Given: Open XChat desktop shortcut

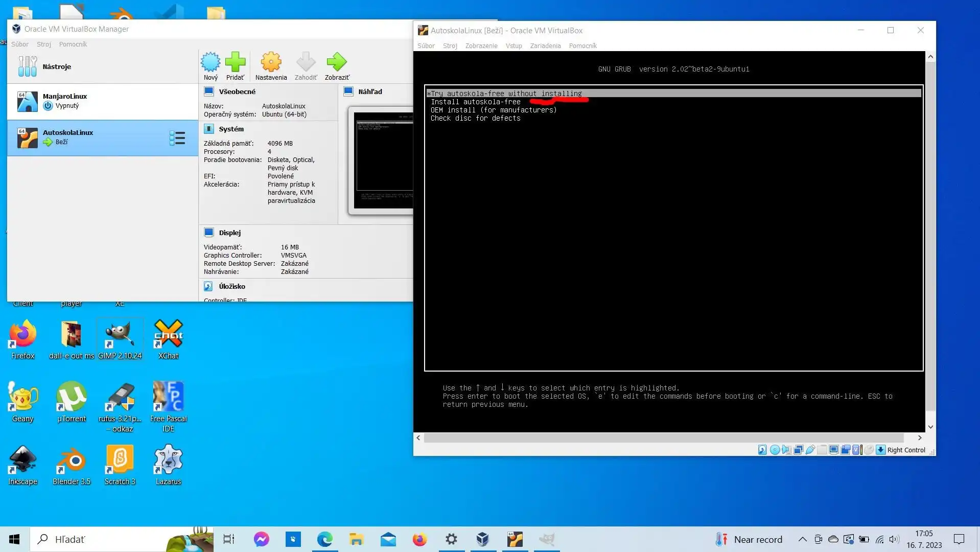Looking at the screenshot, I should coord(168,339).
